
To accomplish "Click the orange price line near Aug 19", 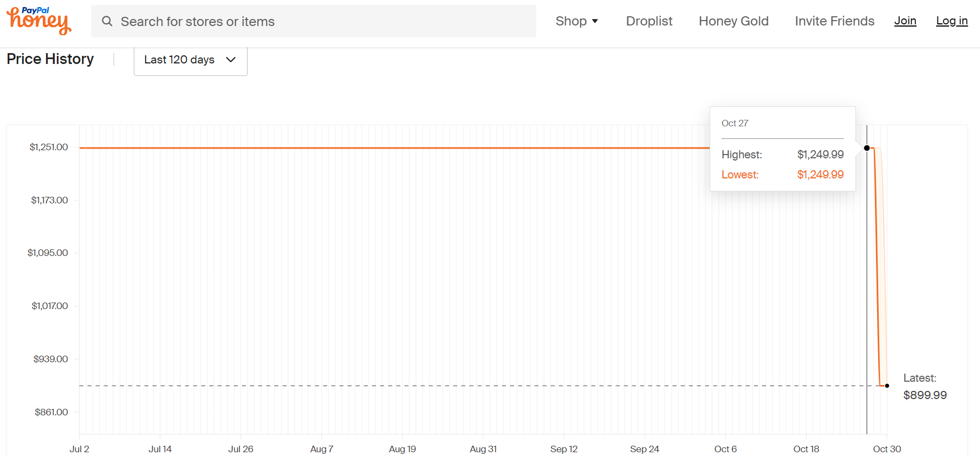I will point(403,147).
